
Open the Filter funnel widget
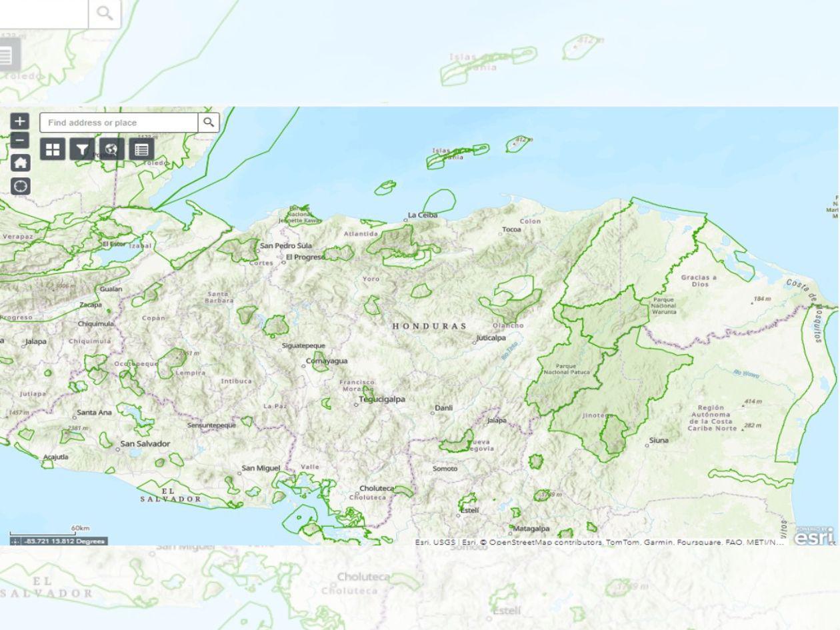pyautogui.click(x=82, y=149)
